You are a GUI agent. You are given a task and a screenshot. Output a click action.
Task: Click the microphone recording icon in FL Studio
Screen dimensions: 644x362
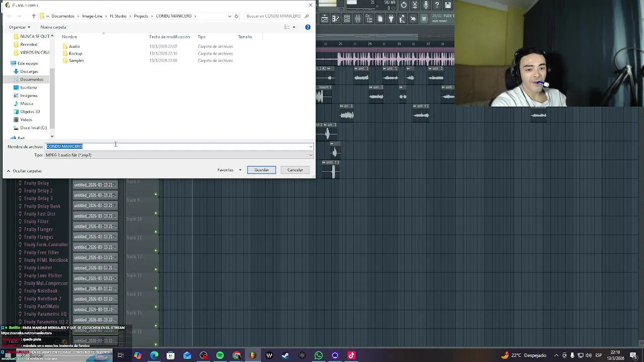[426, 5]
